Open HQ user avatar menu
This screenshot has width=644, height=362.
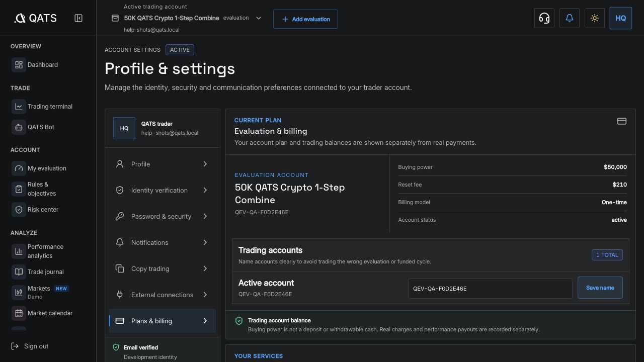click(x=621, y=18)
